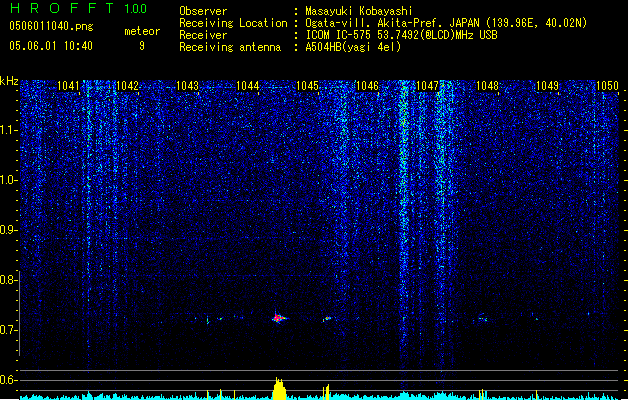
Task: Click the 'Receiving antenna' label
Action: (230, 47)
